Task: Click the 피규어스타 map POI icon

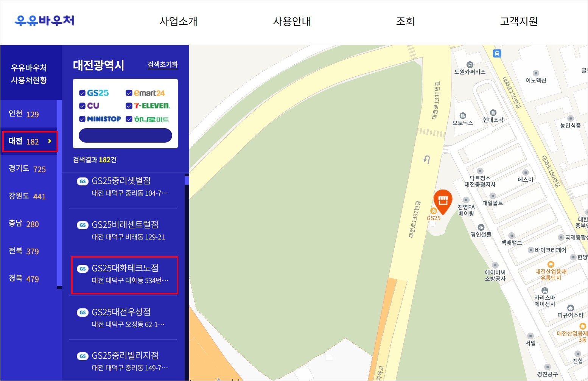Action: click(x=571, y=308)
